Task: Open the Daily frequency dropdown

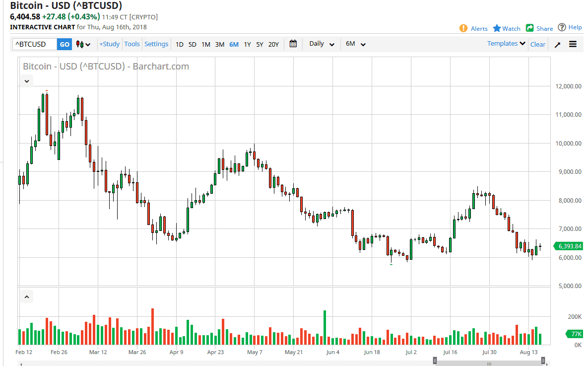Action: [x=320, y=44]
